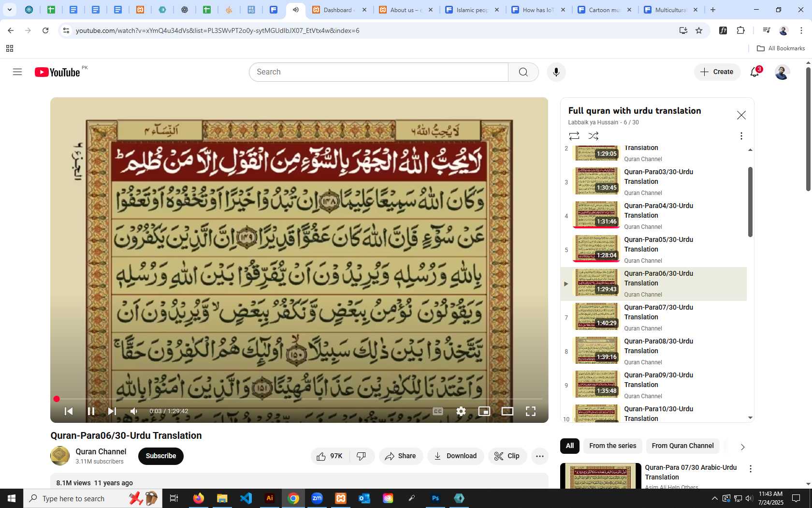Open Adobe Illustrator from taskbar
812x508 pixels.
click(270, 498)
